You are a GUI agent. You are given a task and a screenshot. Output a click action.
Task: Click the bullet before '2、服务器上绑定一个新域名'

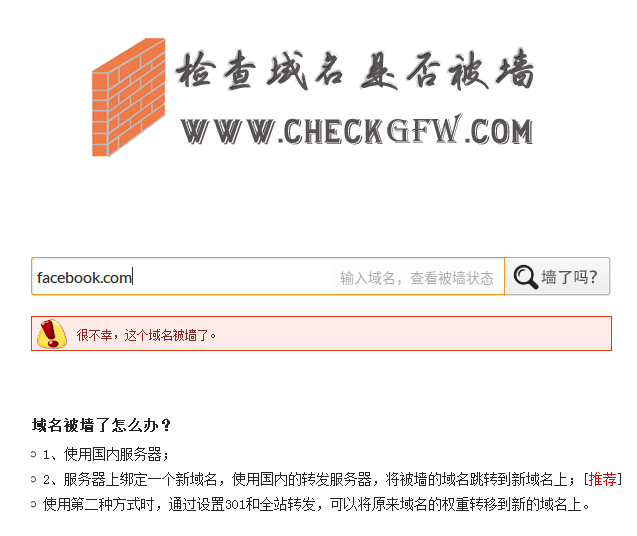[x=34, y=479]
